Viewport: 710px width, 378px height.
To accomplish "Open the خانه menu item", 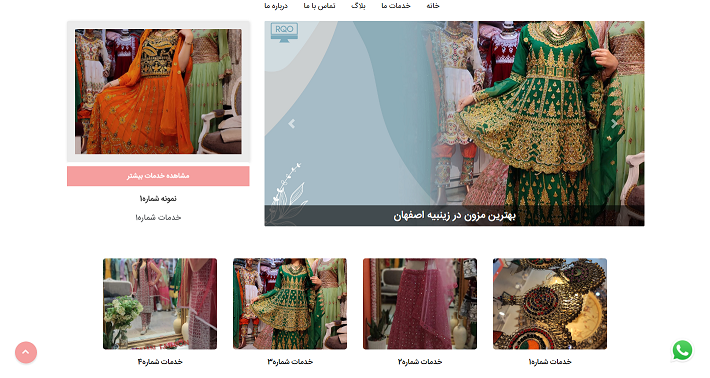I will 433,6.
